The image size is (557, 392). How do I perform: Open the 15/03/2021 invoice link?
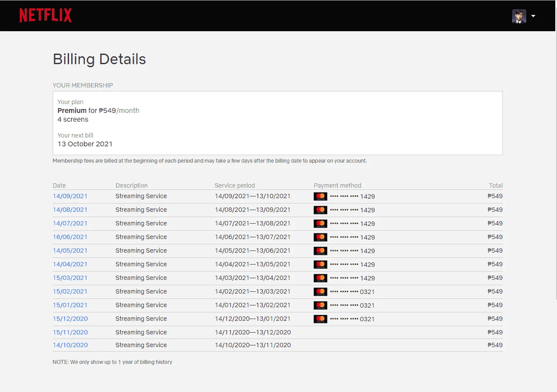point(70,278)
